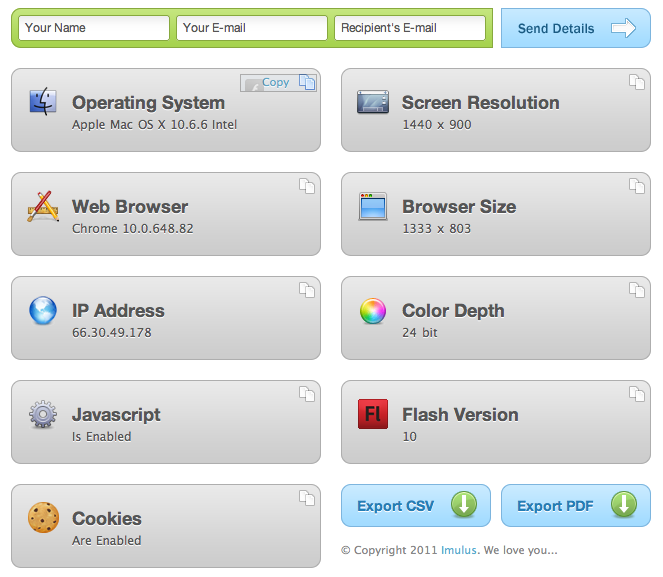663x577 pixels.
Task: Click the text Is Enabled
Action: pos(101,437)
